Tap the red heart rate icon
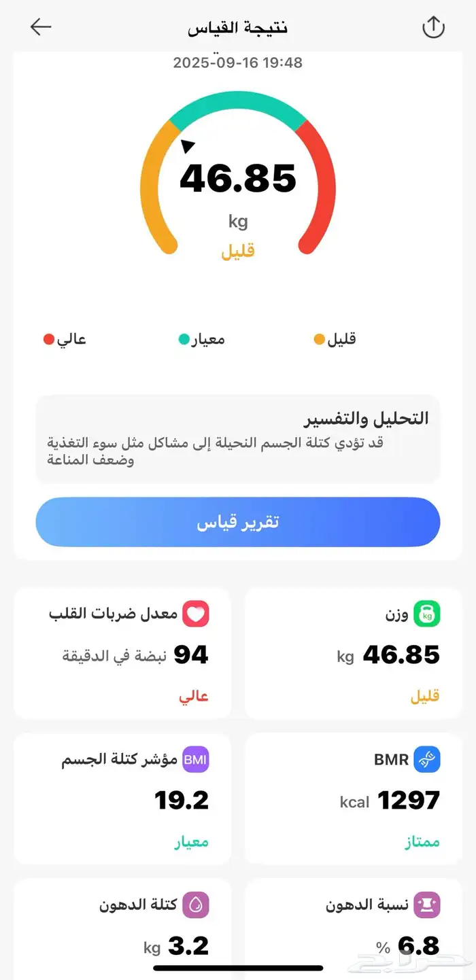Viewport: 476px width, 980px height. pos(196,614)
